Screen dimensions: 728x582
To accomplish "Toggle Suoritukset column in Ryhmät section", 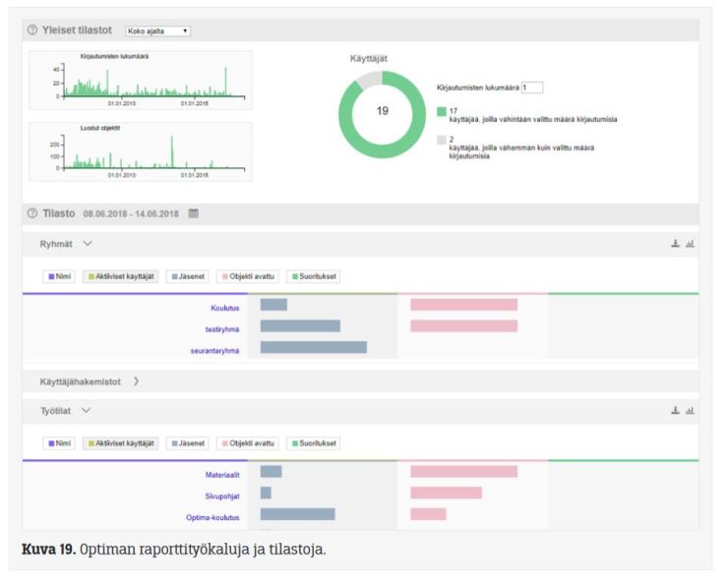I will click(314, 277).
